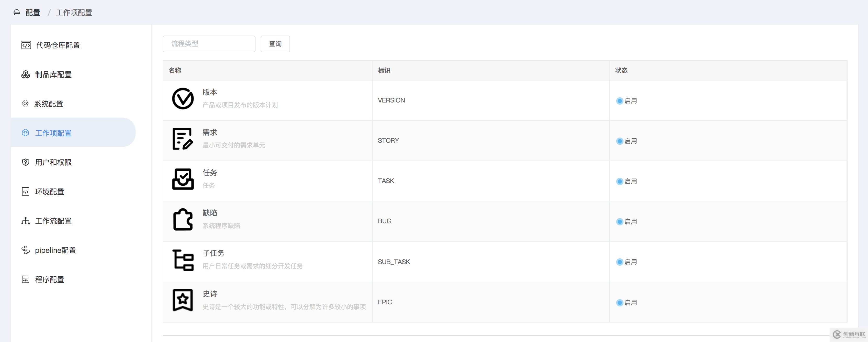Click the 需求 document-edit icon
This screenshot has width=868, height=342.
point(183,139)
